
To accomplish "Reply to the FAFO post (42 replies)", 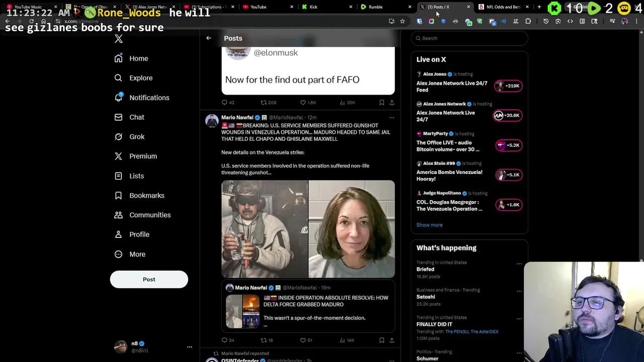I will point(228,103).
